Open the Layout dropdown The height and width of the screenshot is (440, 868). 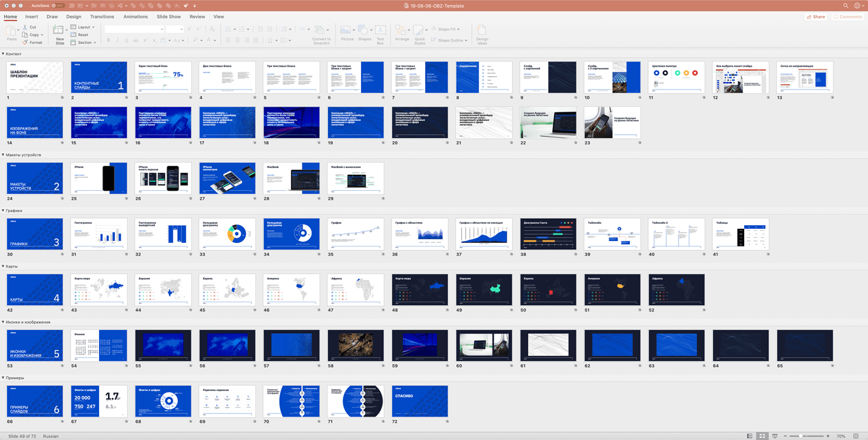tap(83, 27)
